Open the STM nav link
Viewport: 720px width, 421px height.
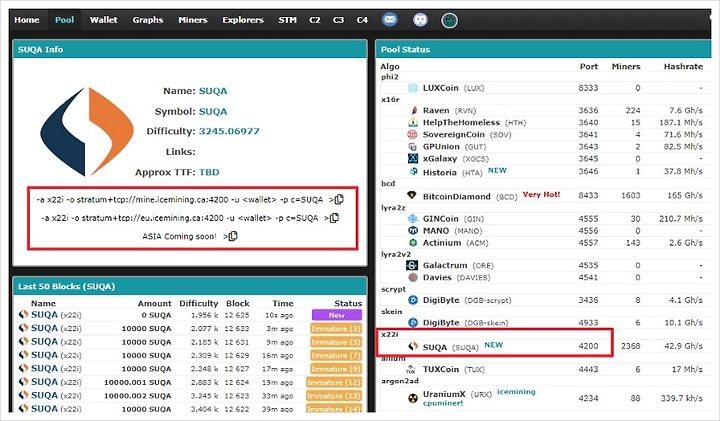tap(287, 20)
